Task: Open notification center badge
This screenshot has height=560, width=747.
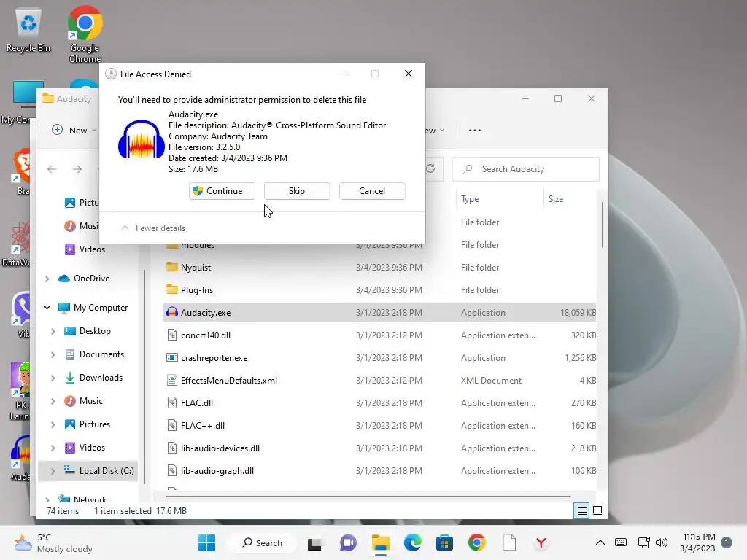Action: [727, 542]
